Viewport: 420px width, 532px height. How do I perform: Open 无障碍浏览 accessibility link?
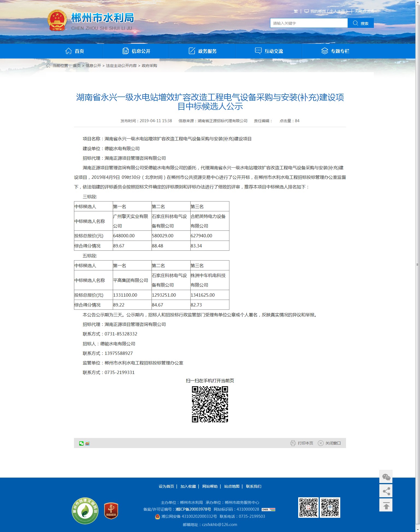tap(364, 11)
